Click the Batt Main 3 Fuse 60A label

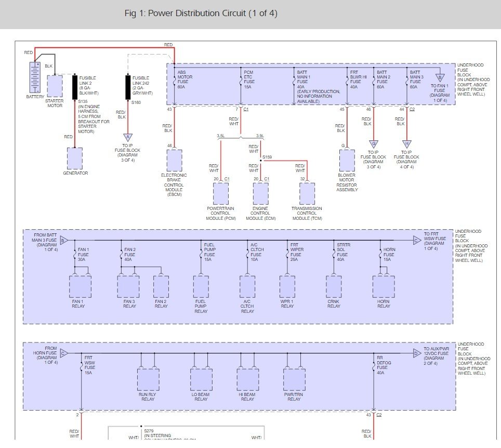[417, 80]
